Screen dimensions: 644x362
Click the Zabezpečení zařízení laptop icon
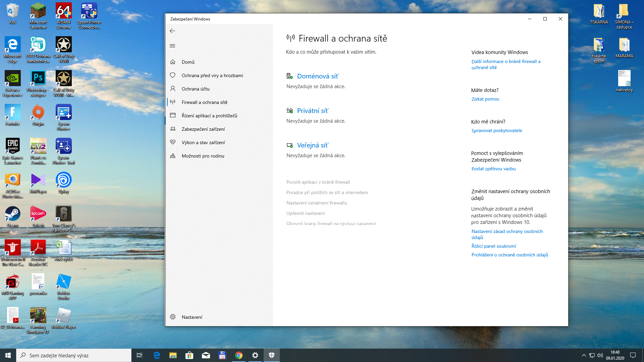coord(173,129)
